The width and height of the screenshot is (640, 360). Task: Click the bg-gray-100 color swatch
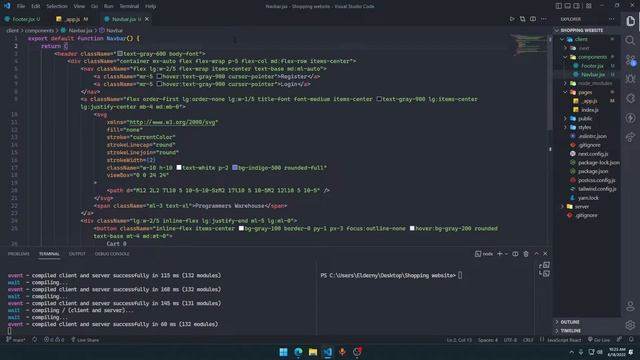pos(241,229)
